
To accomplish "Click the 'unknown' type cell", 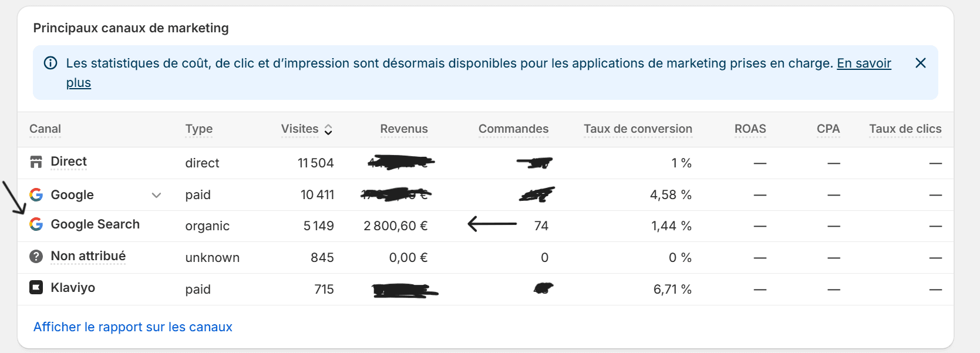I will tap(213, 258).
